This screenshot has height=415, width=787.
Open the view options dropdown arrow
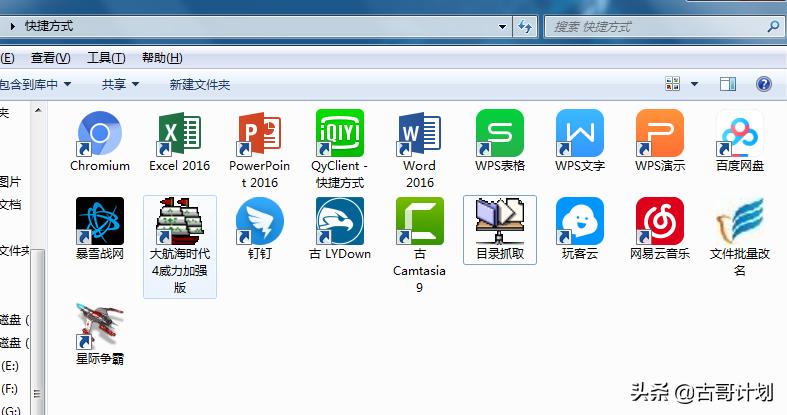[x=695, y=84]
